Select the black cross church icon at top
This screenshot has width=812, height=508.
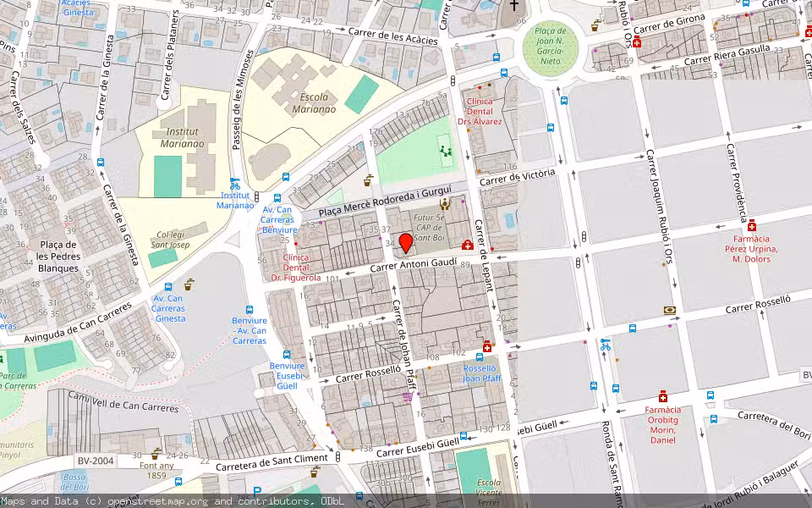[x=513, y=6]
